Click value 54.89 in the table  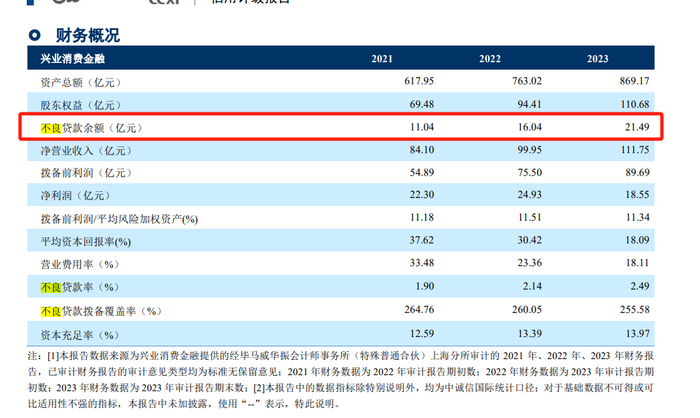point(422,172)
